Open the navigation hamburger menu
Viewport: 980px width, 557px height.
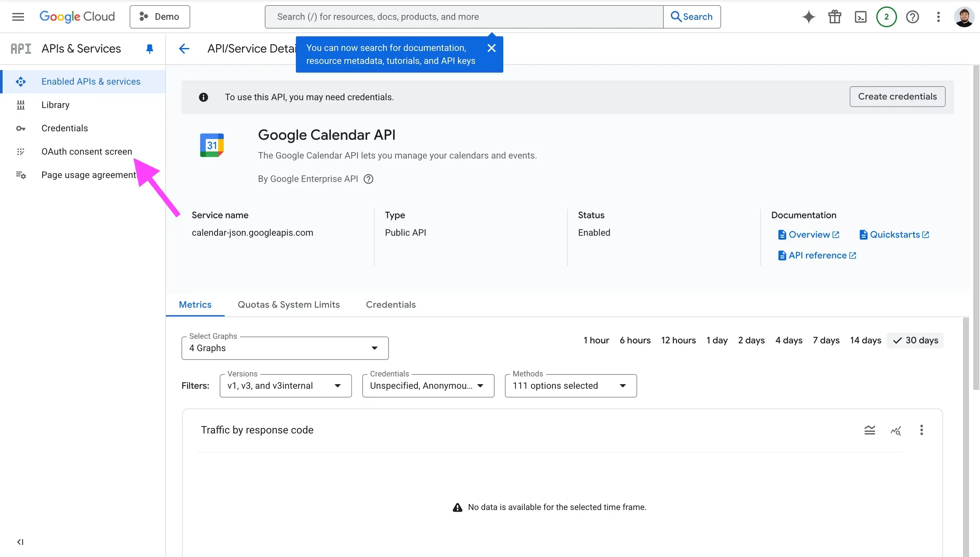(17, 17)
